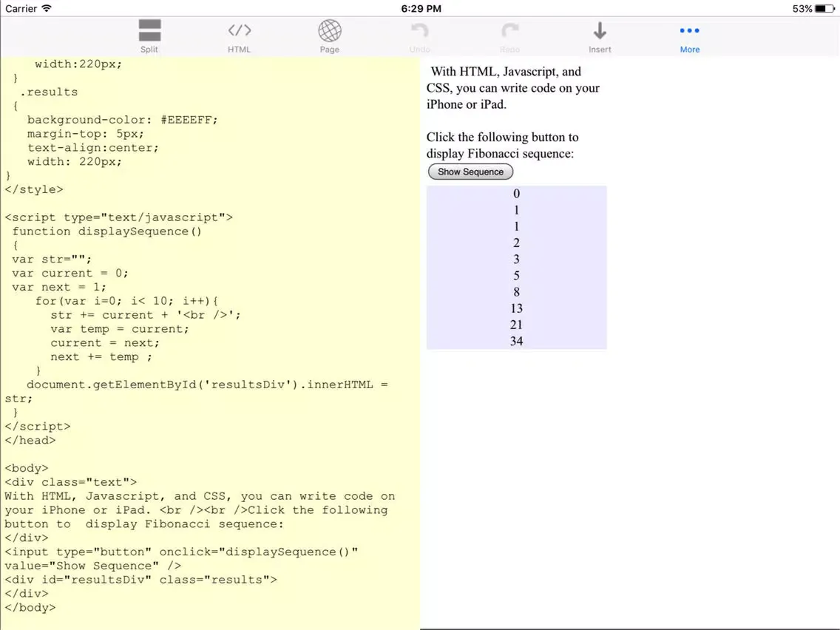Screen dimensions: 840x630
Task: Switch to Split view mode
Action: click(149, 36)
